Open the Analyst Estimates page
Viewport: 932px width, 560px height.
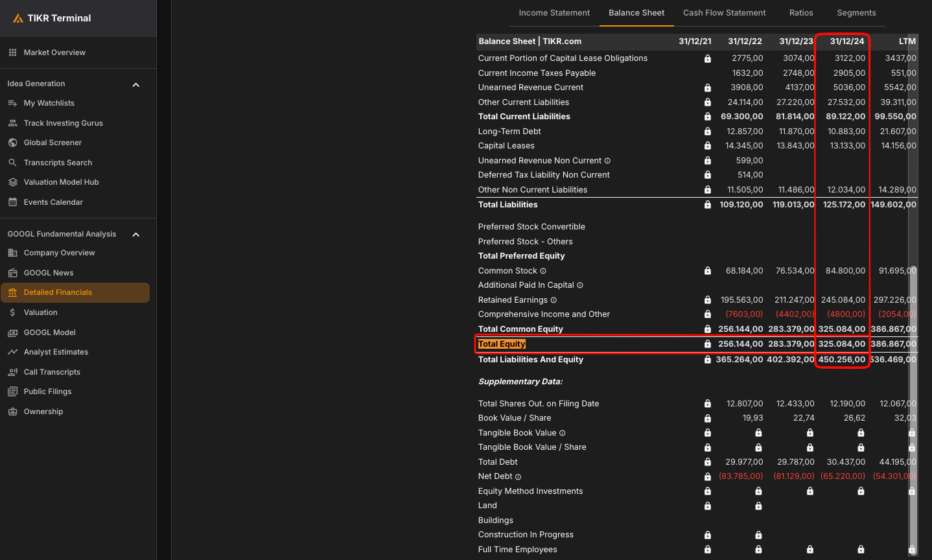[56, 352]
